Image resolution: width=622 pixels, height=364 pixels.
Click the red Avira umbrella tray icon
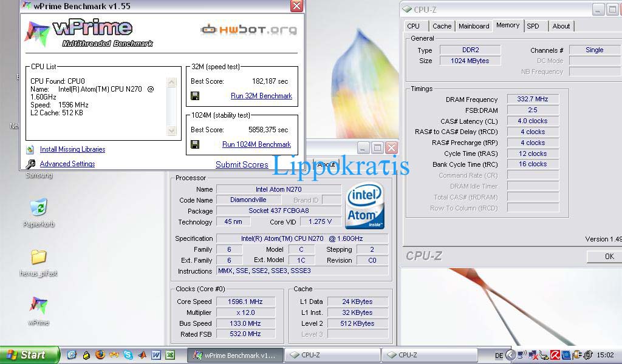[555, 356]
